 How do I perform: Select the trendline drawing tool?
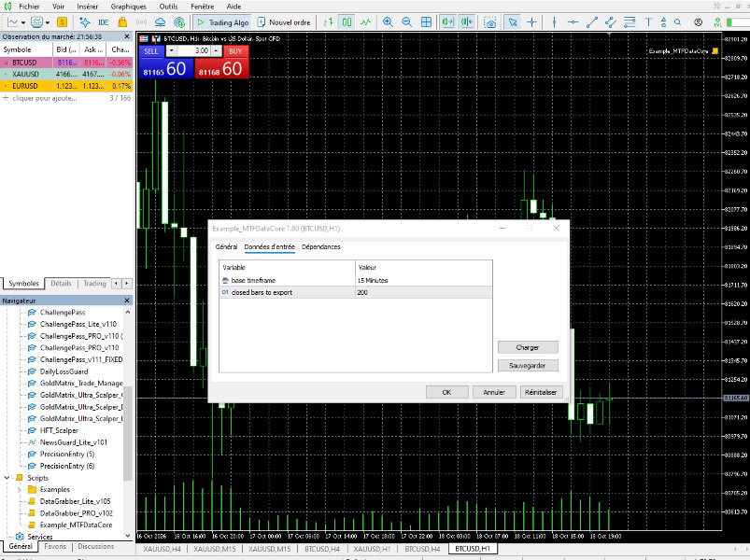(x=592, y=22)
